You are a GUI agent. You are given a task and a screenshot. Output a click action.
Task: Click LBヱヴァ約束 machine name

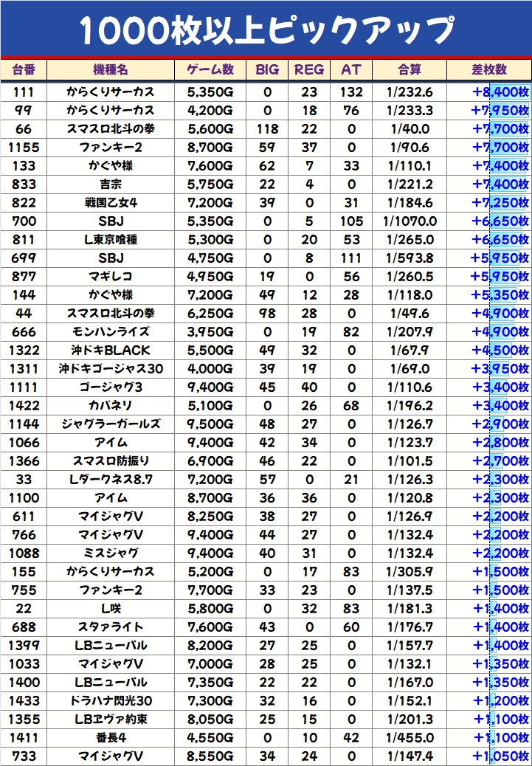tap(111, 719)
